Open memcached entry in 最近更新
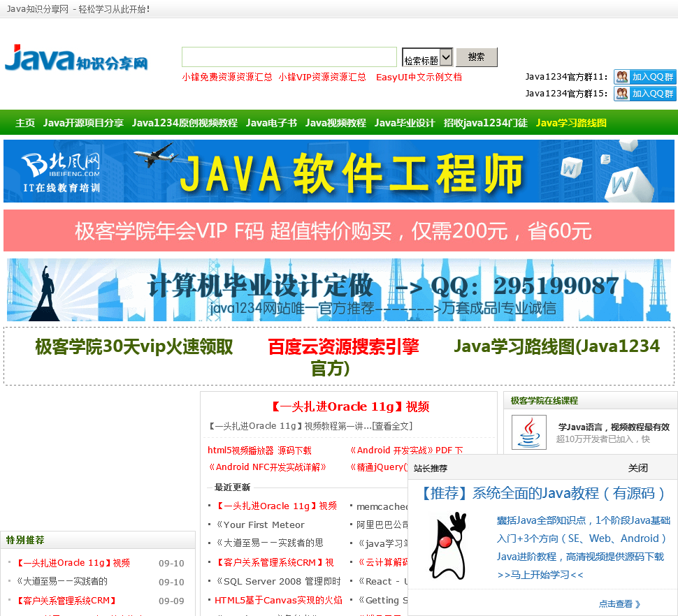Screen dimensions: 678x616 pyautogui.click(x=382, y=506)
